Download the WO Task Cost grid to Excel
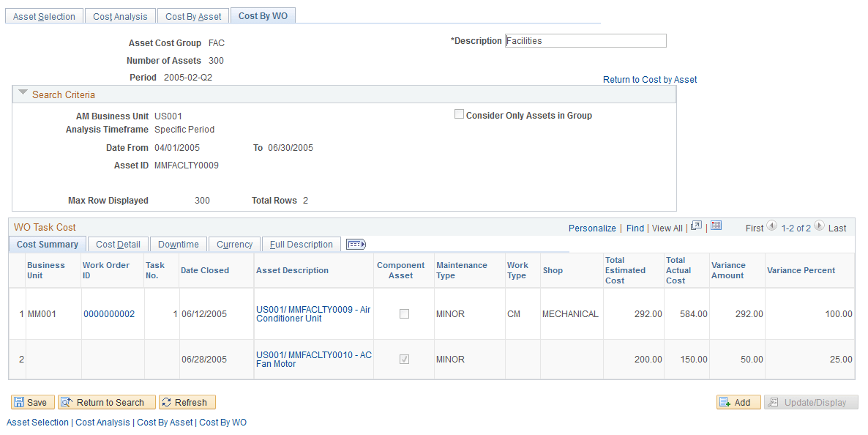Viewport: 868px width, 435px height. (x=716, y=228)
